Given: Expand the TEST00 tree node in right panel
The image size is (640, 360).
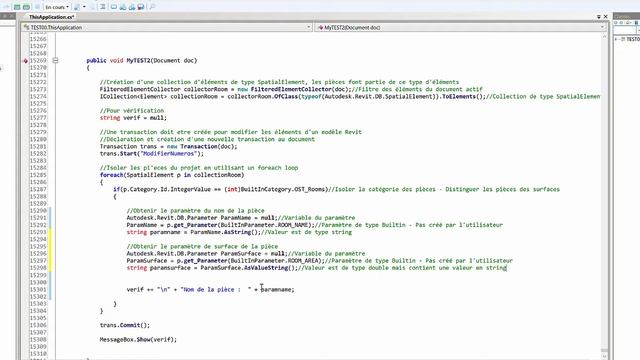Looking at the screenshot, I should (x=617, y=39).
